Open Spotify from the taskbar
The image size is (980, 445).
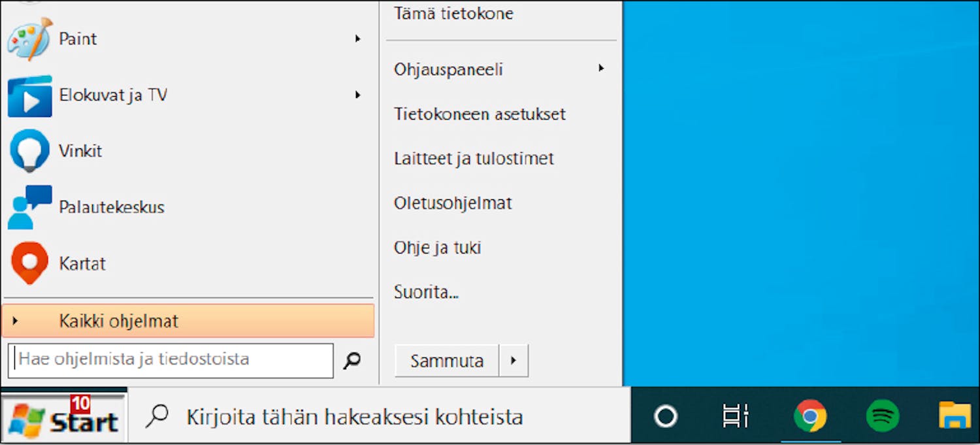click(x=882, y=416)
